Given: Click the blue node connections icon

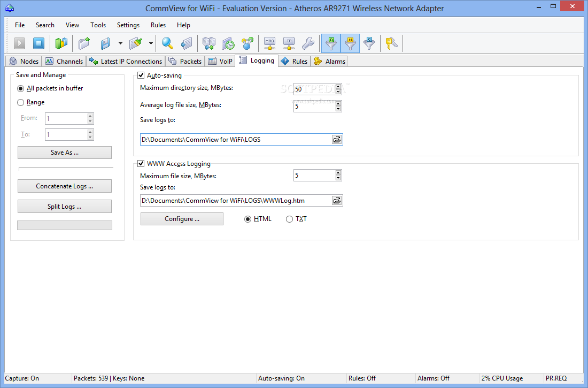Looking at the screenshot, I should [x=247, y=43].
